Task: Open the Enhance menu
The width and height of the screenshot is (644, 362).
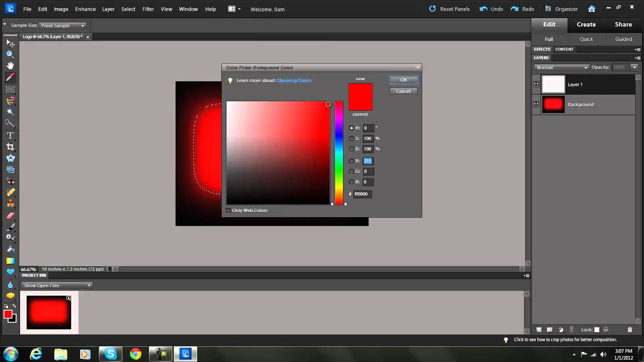Action: [85, 9]
